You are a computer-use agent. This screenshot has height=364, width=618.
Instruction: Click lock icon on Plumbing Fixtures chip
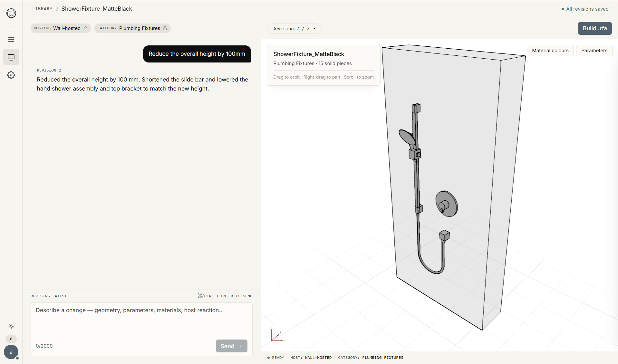(165, 28)
